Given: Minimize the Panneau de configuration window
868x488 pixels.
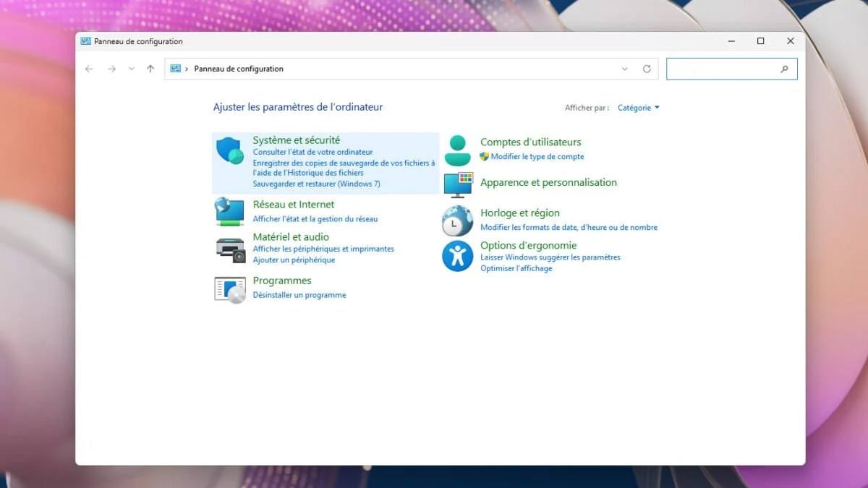Looking at the screenshot, I should (731, 41).
